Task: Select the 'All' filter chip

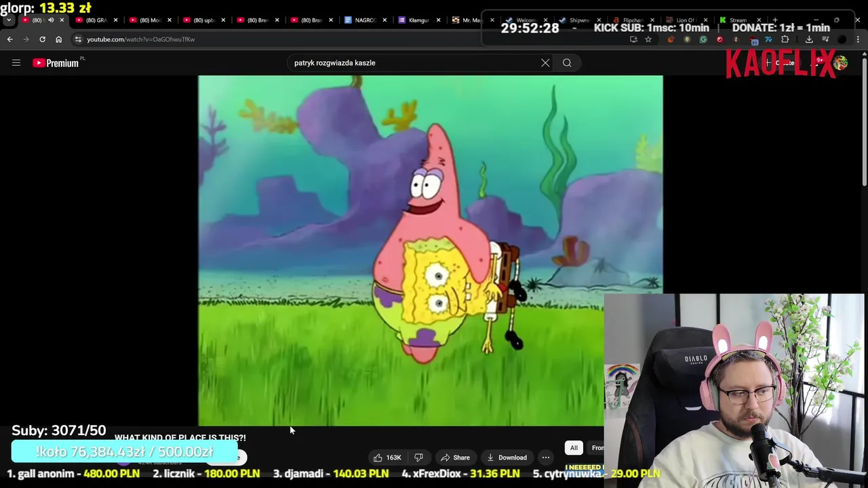Action: coord(574,448)
